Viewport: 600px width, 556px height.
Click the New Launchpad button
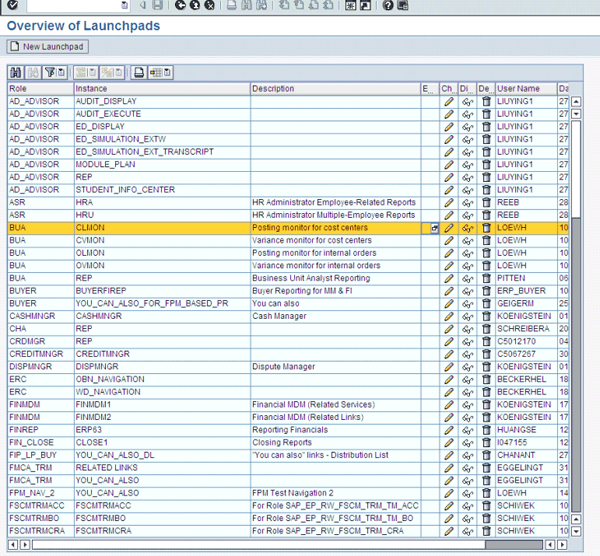point(48,47)
